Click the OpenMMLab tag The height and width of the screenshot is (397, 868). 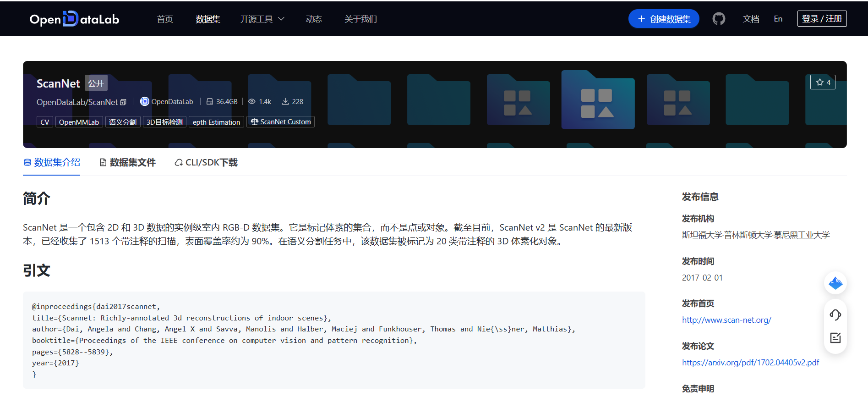[x=79, y=122]
